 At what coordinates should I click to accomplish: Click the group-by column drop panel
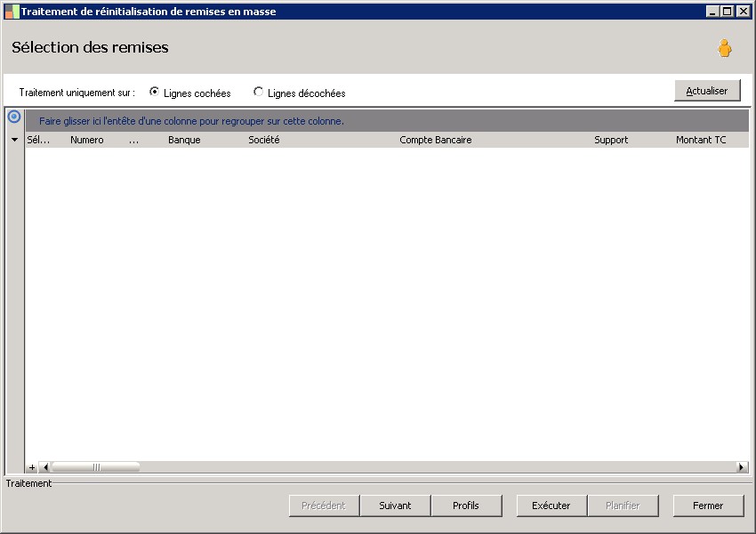pyautogui.click(x=387, y=121)
